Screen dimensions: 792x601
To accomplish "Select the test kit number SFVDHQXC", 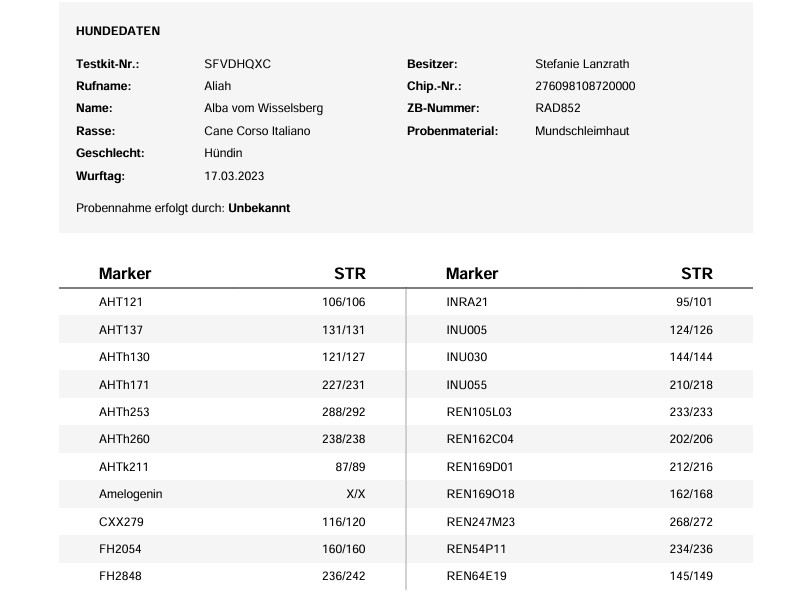I will click(x=237, y=64).
